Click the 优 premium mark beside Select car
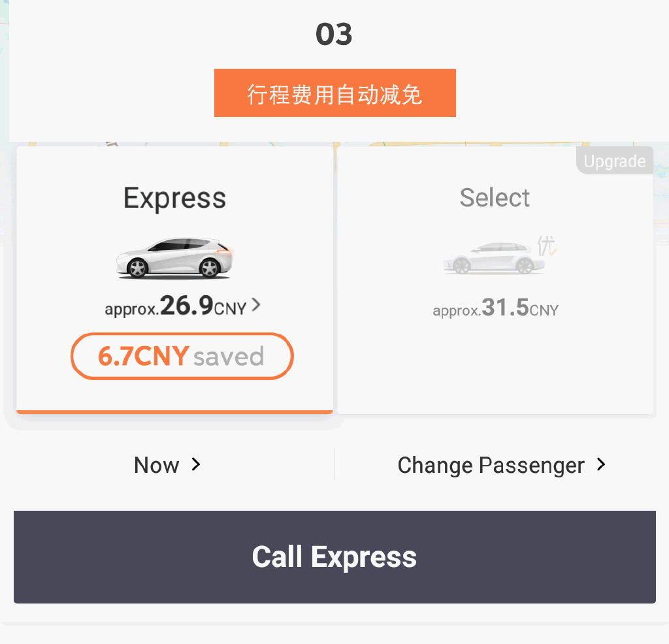 pos(546,246)
